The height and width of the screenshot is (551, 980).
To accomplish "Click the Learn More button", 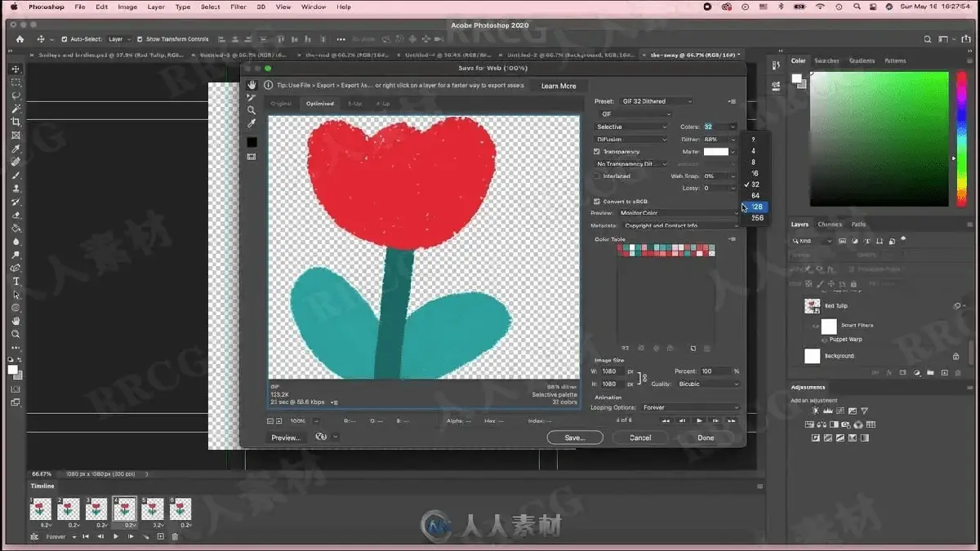I will [559, 86].
